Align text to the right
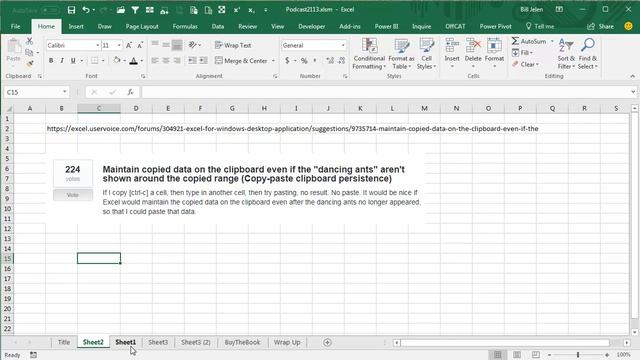The height and width of the screenshot is (360, 640). pyautogui.click(x=177, y=61)
